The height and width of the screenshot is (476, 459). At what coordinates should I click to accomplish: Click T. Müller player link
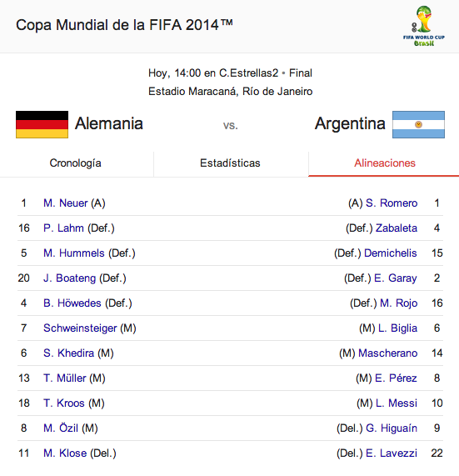[65, 378]
